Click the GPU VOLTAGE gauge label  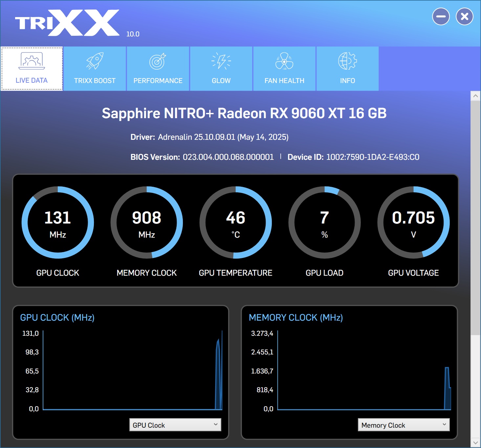point(413,273)
